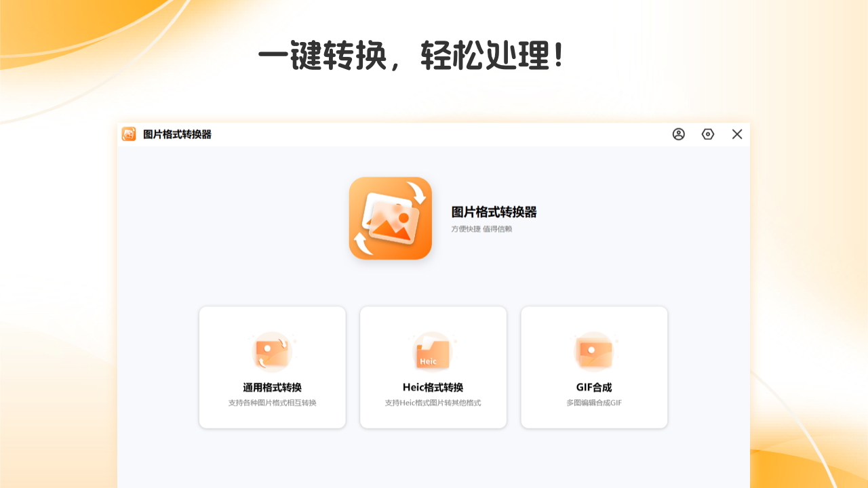Open the user account icon
The image size is (868, 488).
click(x=678, y=134)
